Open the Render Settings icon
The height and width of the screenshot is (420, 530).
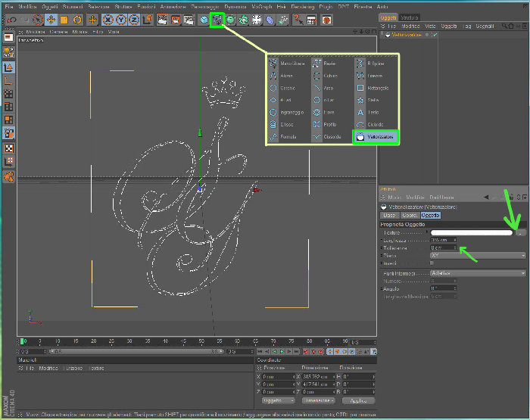[x=189, y=20]
